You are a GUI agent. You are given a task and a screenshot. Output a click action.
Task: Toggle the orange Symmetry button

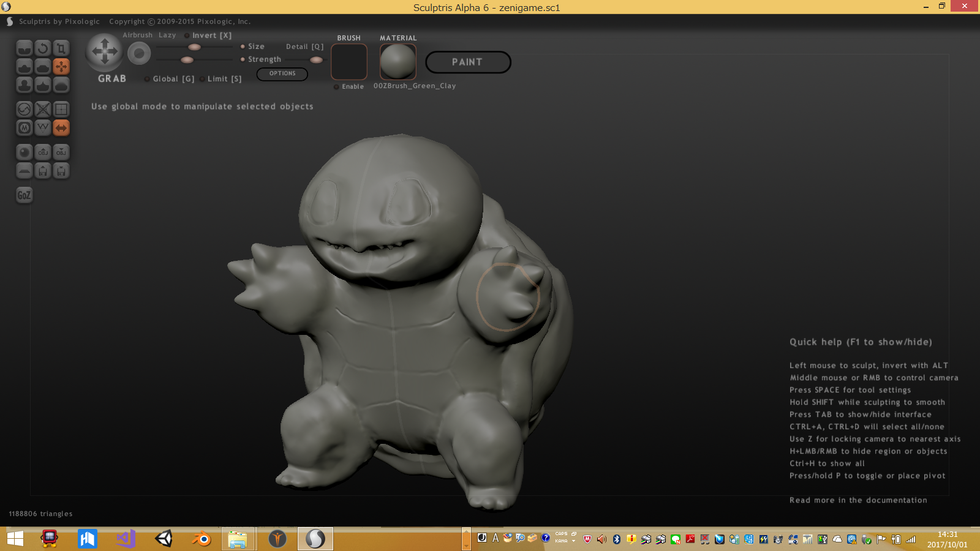pyautogui.click(x=61, y=127)
